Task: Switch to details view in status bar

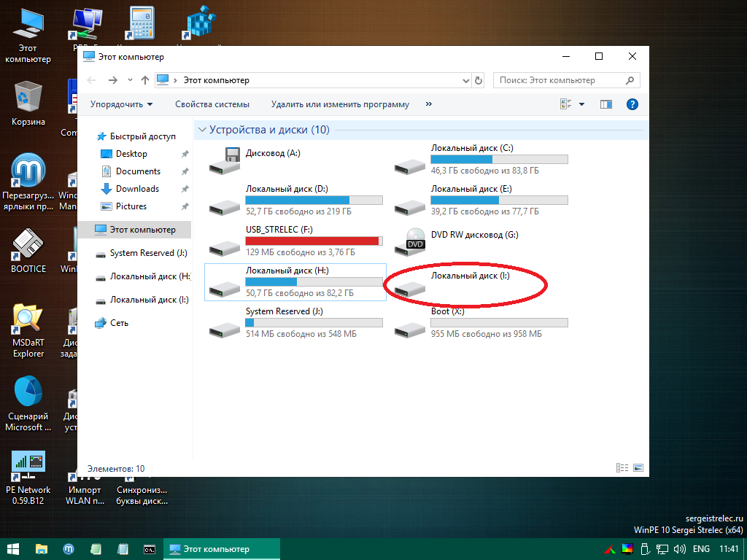Action: point(622,468)
